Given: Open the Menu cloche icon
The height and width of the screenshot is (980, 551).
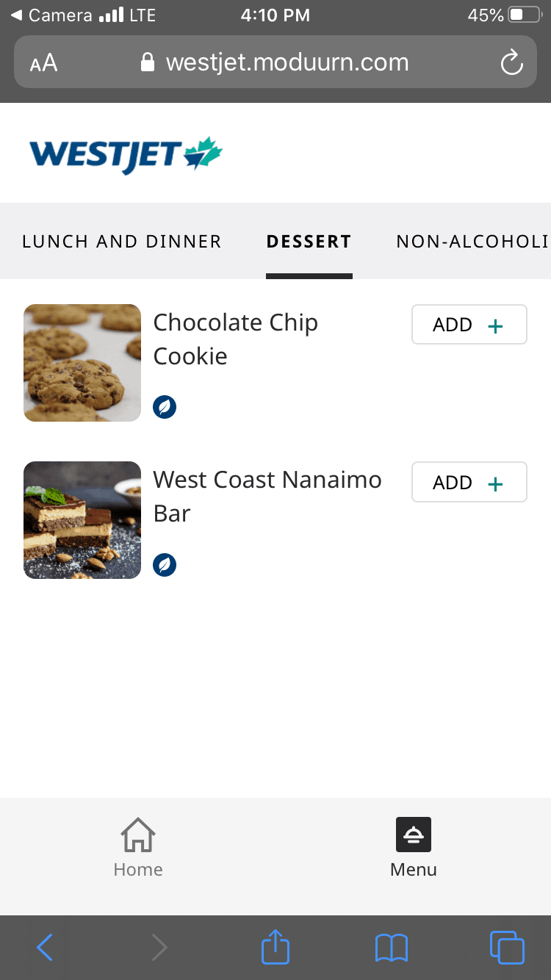Looking at the screenshot, I should [x=414, y=835].
